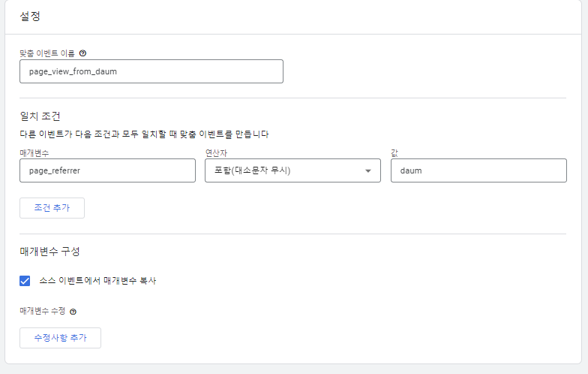
Task: Click the page_view_from_daum event name field
Action: point(151,71)
